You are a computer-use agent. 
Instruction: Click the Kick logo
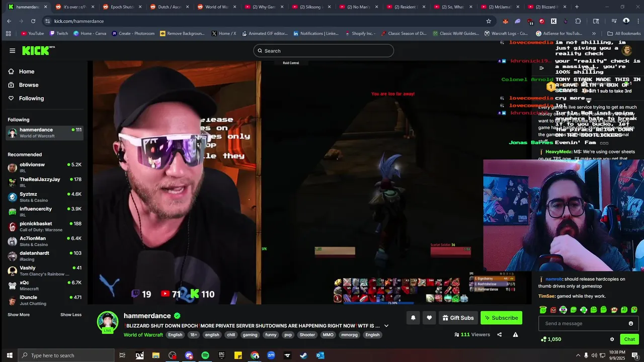(x=38, y=50)
